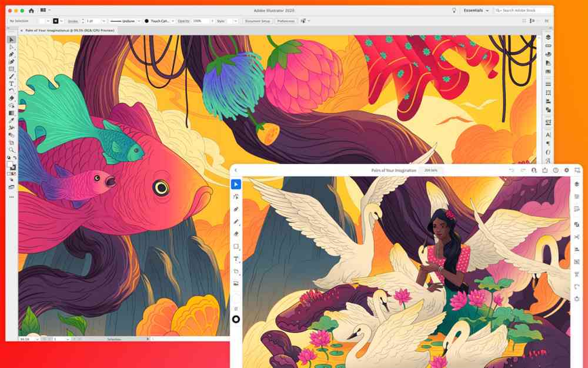Go back using tablet app's back arrow
The height and width of the screenshot is (368, 588).
click(x=236, y=170)
